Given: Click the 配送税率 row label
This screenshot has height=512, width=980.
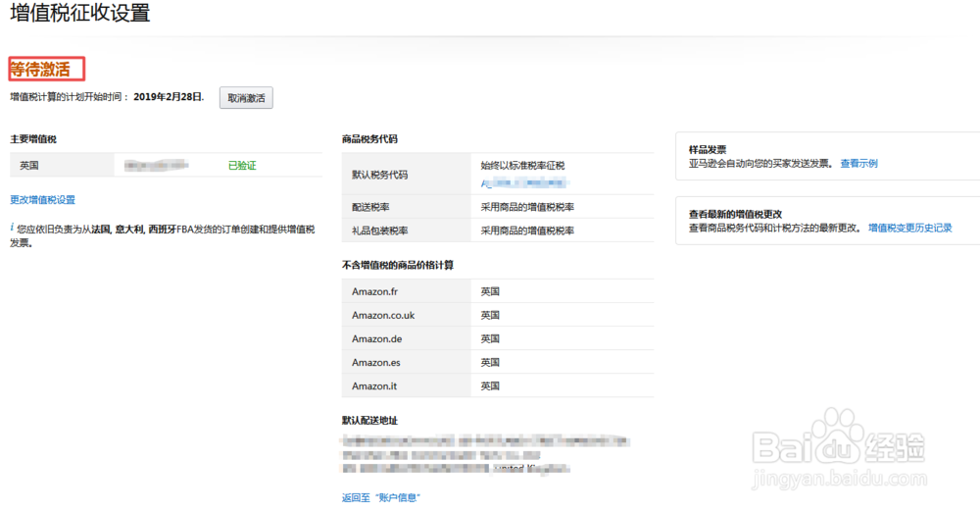Looking at the screenshot, I should pos(370,207).
